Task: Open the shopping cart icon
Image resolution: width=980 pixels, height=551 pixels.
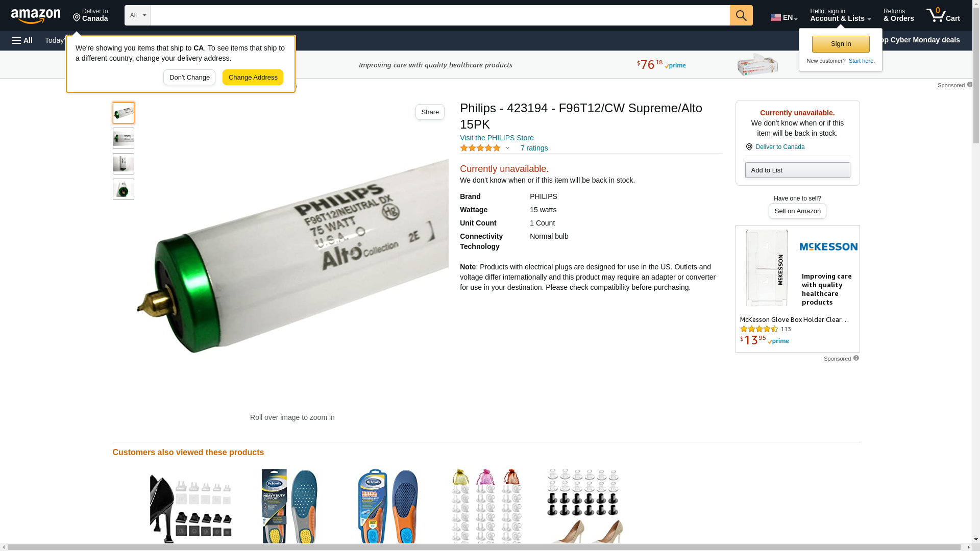Action: point(943,15)
